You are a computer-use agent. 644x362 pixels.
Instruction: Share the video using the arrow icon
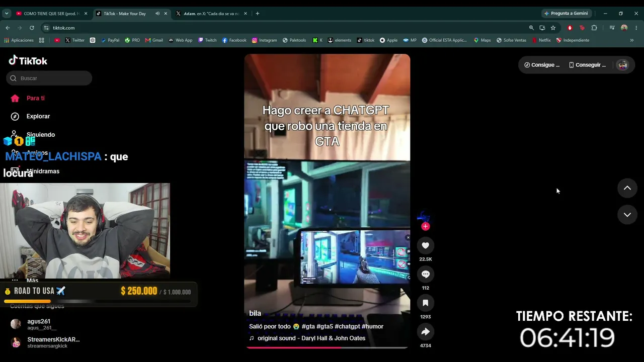425,331
